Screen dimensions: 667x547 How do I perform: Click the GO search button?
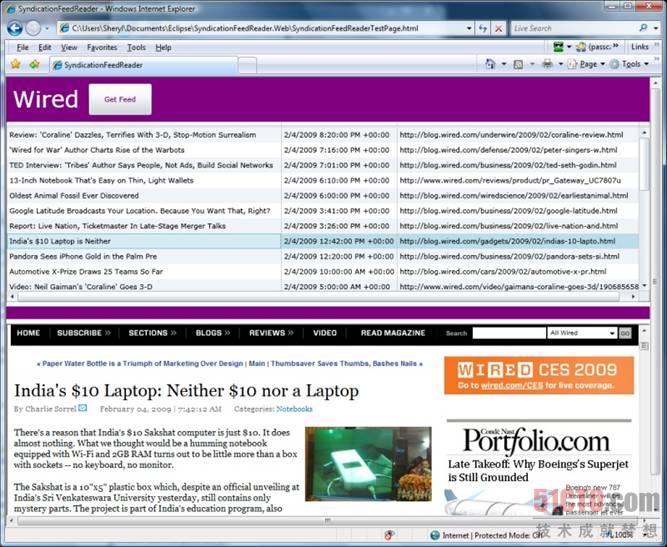pyautogui.click(x=625, y=333)
